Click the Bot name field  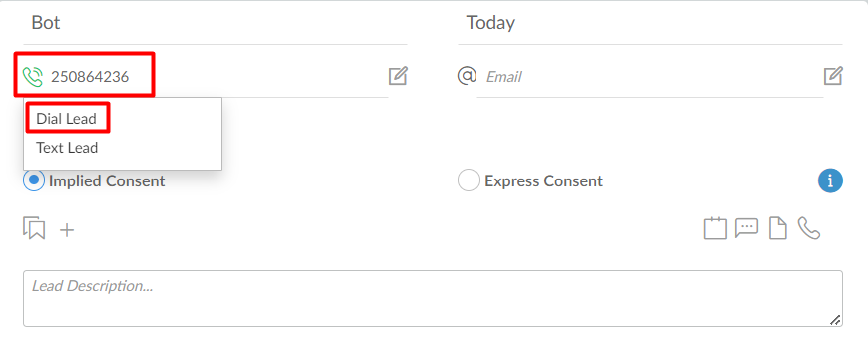click(x=216, y=23)
